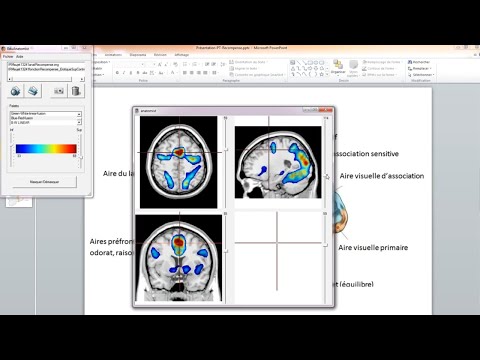Switch to the Affichage ribbon tab
The height and width of the screenshot is (360, 480).
tap(182, 55)
